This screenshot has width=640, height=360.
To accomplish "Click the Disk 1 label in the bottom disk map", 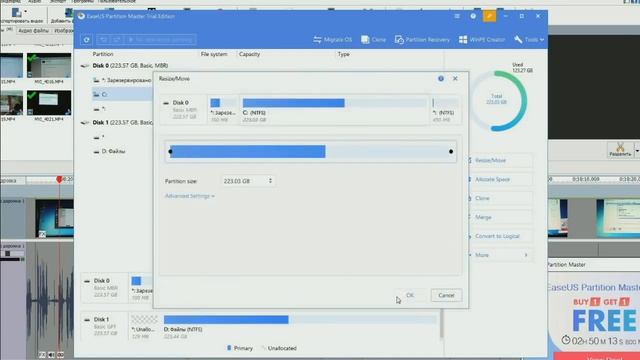I will (x=102, y=319).
